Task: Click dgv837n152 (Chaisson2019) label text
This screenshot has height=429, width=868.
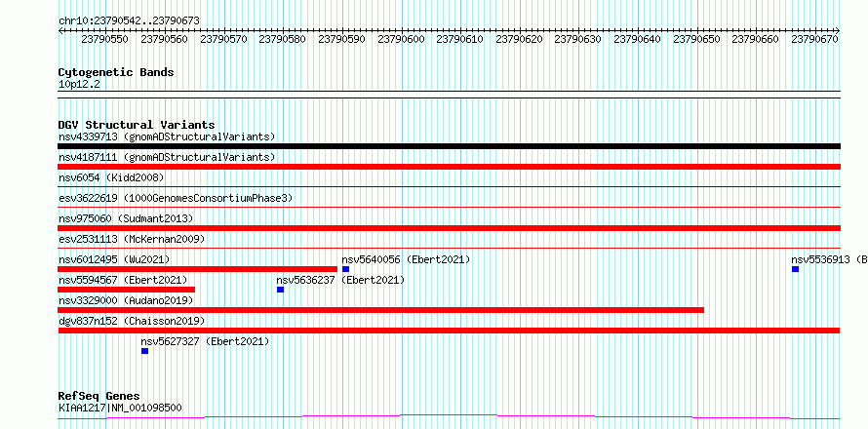Action: coord(132,321)
